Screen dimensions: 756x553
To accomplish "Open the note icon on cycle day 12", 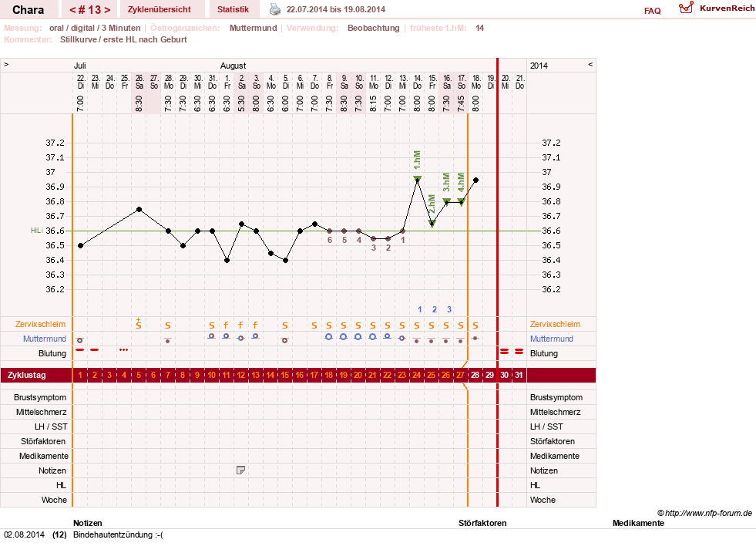I will click(240, 470).
